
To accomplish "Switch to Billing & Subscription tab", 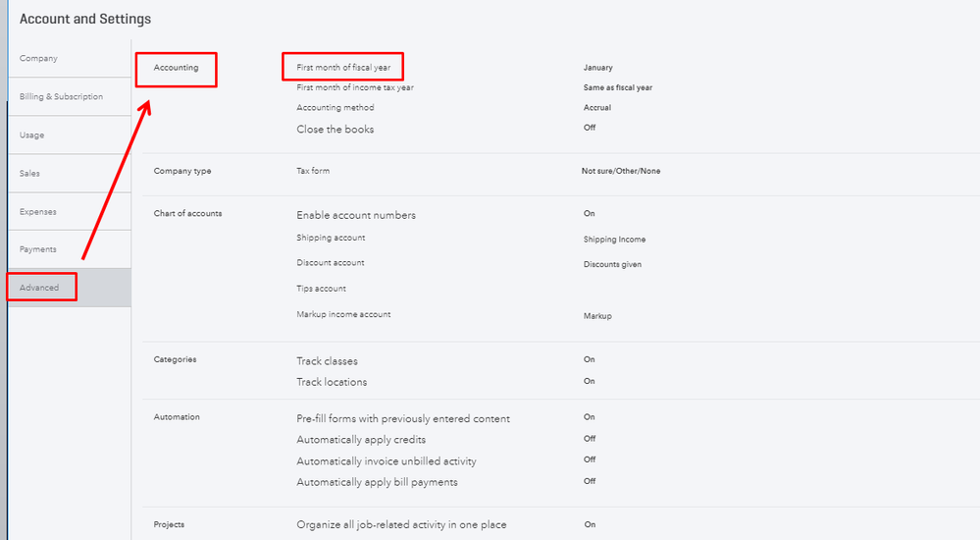I will (61, 97).
